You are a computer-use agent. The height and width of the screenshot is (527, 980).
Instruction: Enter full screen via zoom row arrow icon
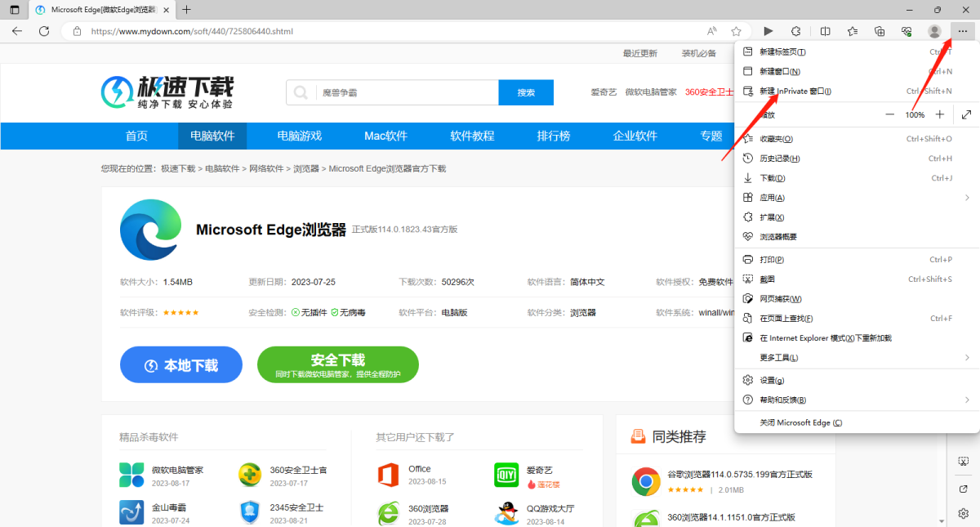(966, 115)
